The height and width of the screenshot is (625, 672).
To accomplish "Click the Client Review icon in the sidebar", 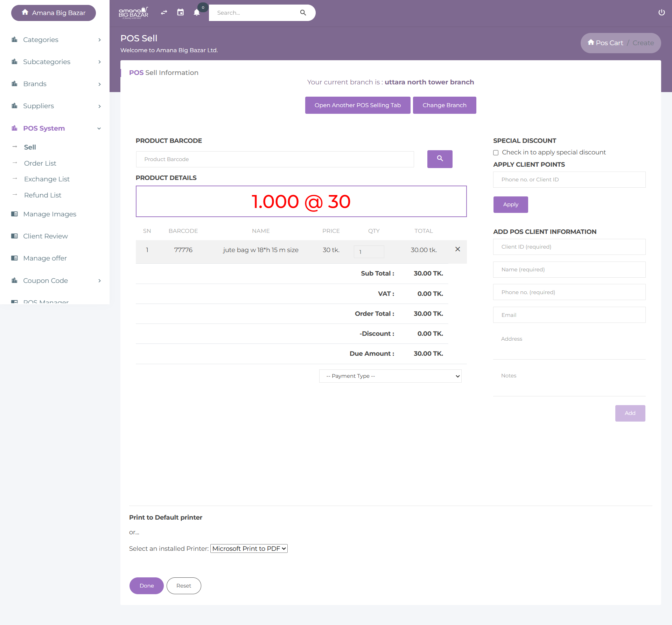I will 14,236.
